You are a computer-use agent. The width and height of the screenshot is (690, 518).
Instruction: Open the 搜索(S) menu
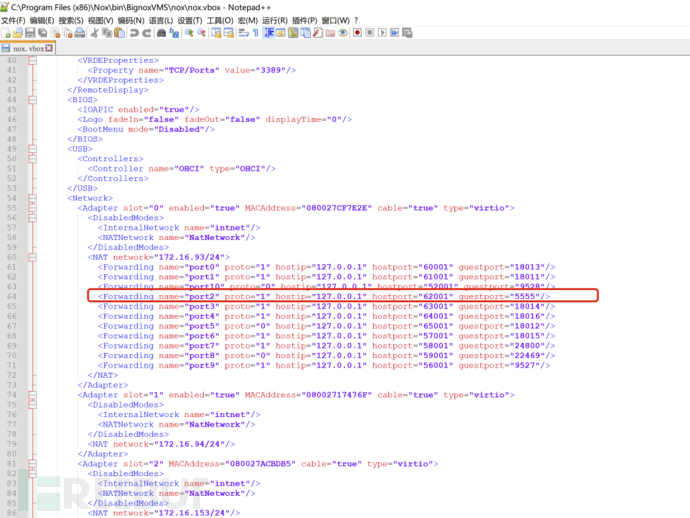[71, 21]
